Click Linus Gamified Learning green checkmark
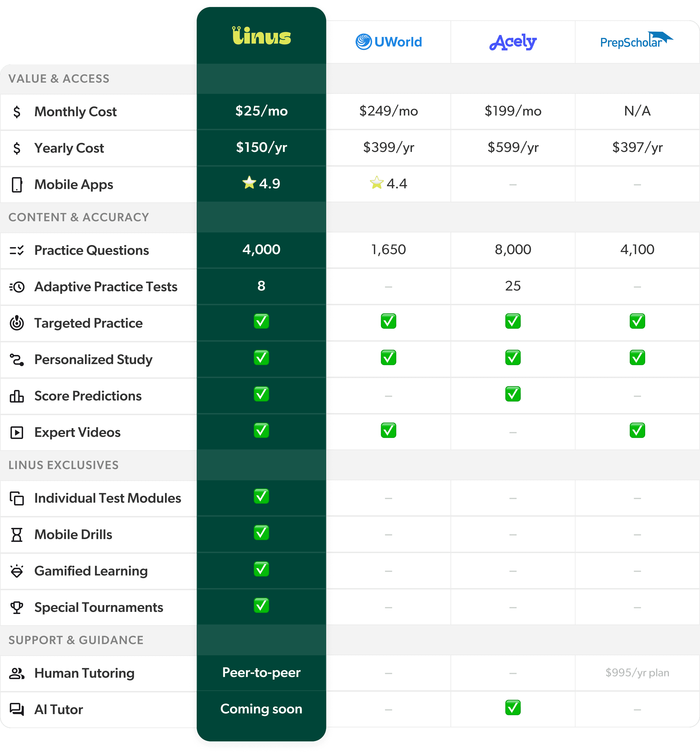The image size is (700, 754). pos(261,569)
